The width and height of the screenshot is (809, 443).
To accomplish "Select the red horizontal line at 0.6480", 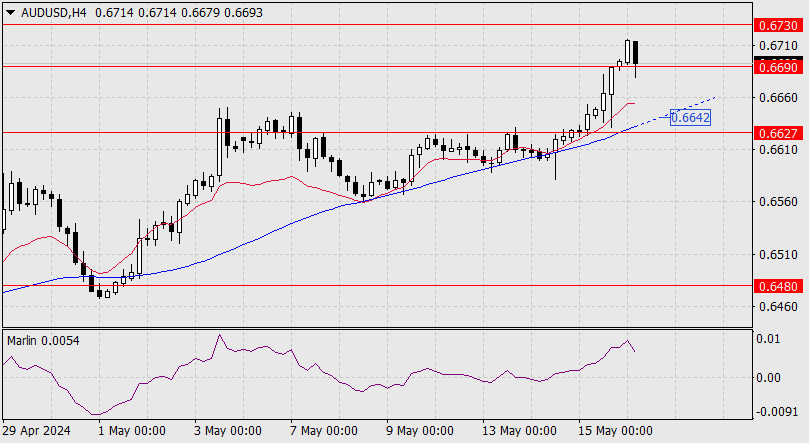I will point(377,285).
